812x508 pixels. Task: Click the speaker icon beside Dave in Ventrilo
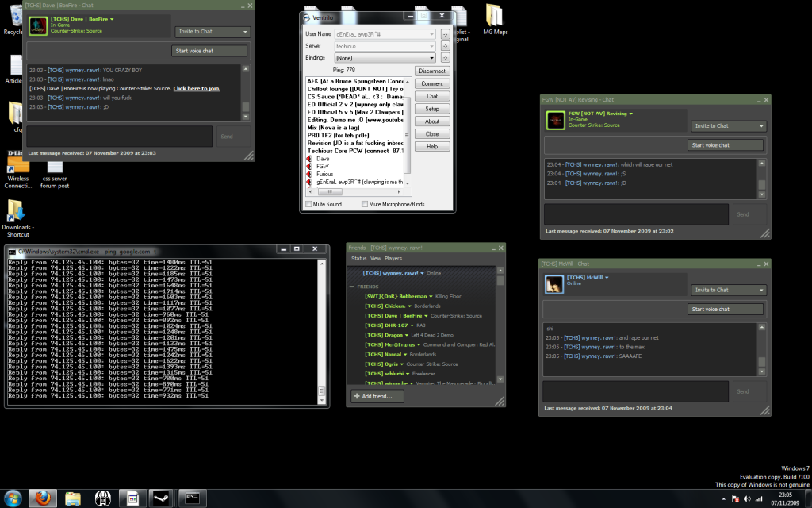[x=309, y=159]
